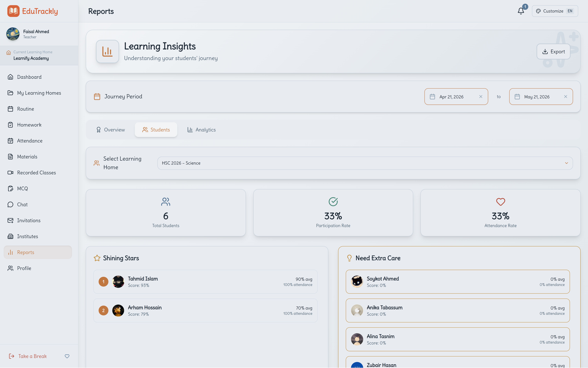Screen dimensions: 588x368
Task: Clear the Apr 21, 2026 start date
Action: (481, 97)
